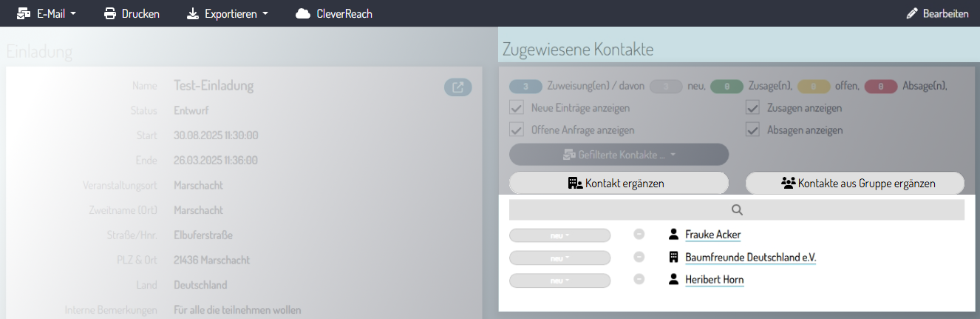Click the green Zusagen count badge
The image size is (980, 319).
tap(727, 87)
